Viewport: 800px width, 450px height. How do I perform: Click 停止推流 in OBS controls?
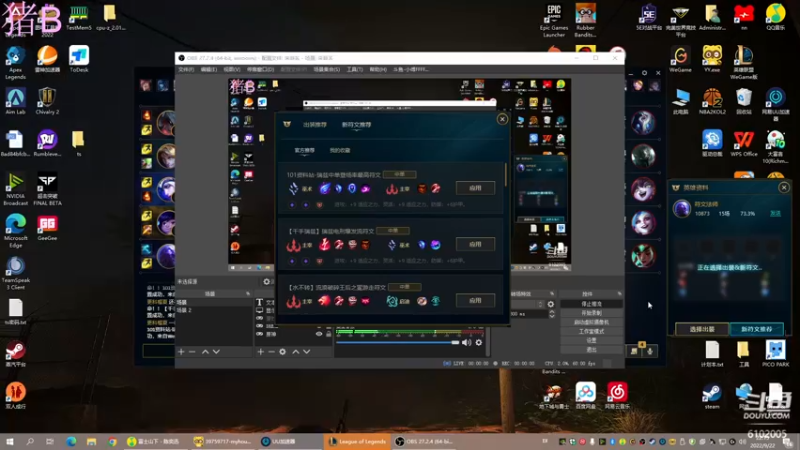pyautogui.click(x=591, y=304)
